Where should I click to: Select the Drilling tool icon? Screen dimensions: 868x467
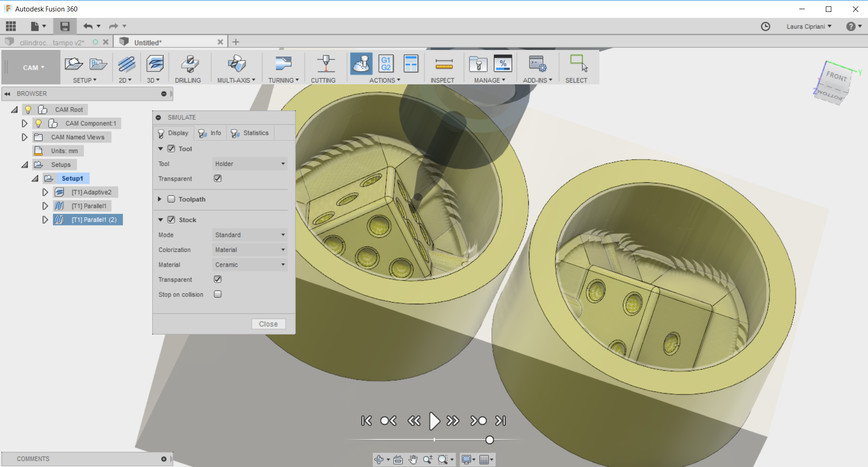[189, 64]
